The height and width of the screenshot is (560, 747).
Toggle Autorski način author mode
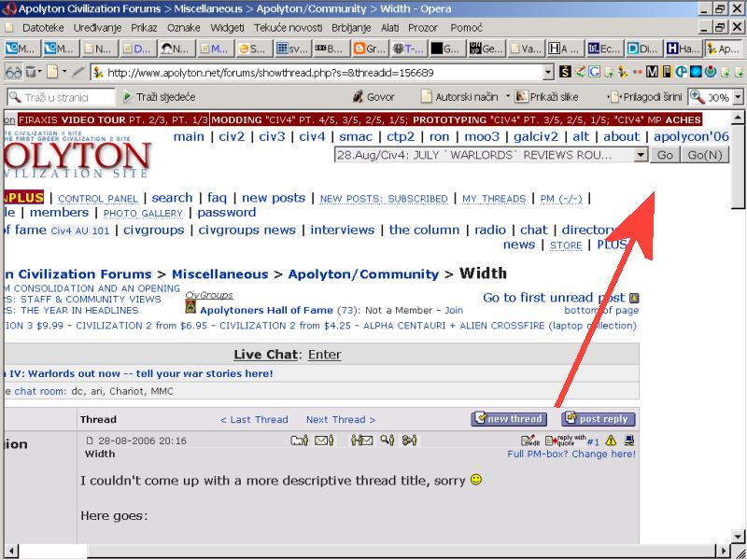click(x=460, y=97)
